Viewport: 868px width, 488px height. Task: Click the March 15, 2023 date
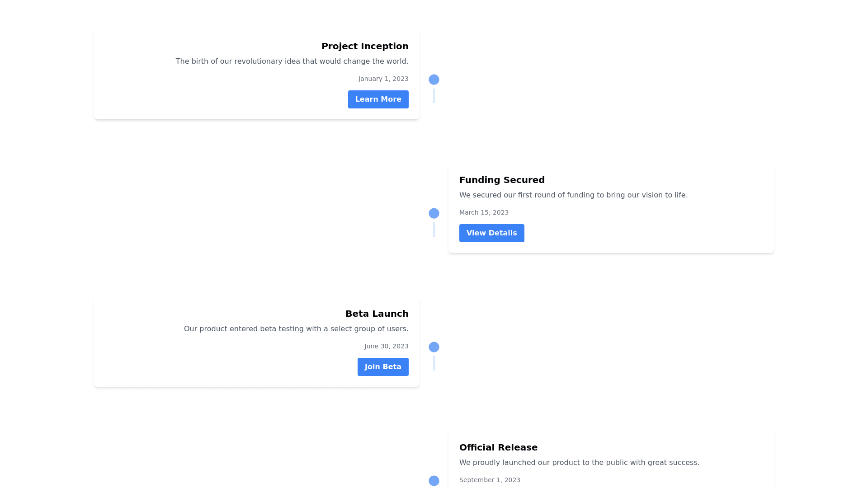click(x=484, y=212)
